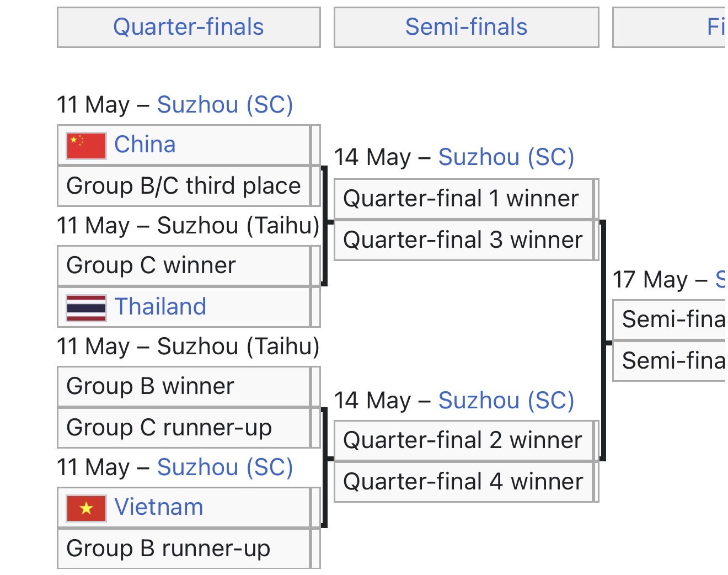Click the Group C runner-up cell
This screenshot has width=728, height=575.
pos(184,428)
